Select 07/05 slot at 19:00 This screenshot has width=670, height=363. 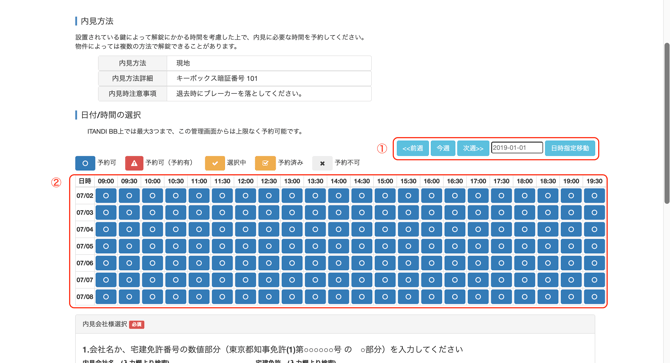[x=571, y=246]
